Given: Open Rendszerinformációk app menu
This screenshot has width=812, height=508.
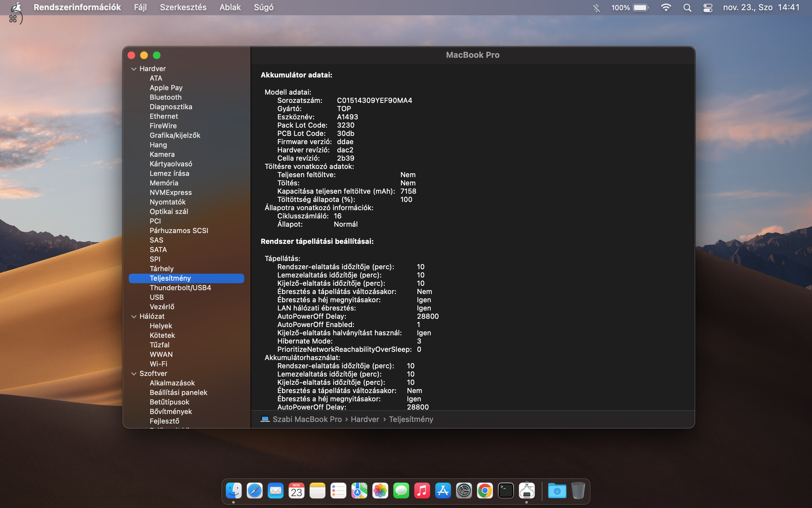Looking at the screenshot, I should click(77, 7).
